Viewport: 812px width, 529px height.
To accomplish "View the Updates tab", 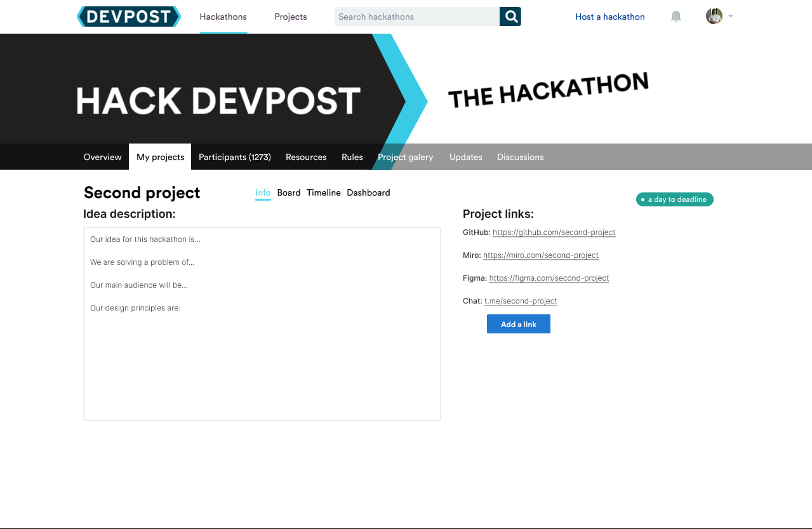I will 466,157.
